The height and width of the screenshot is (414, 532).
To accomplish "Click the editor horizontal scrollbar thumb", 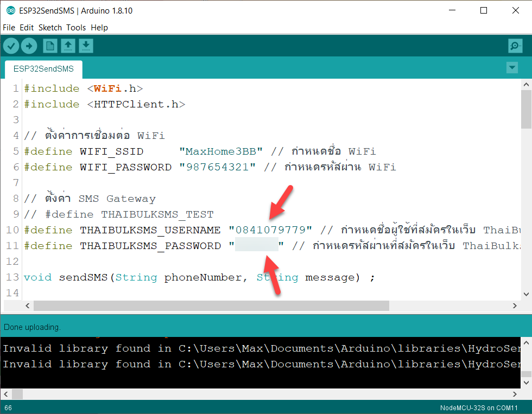I will [x=211, y=306].
